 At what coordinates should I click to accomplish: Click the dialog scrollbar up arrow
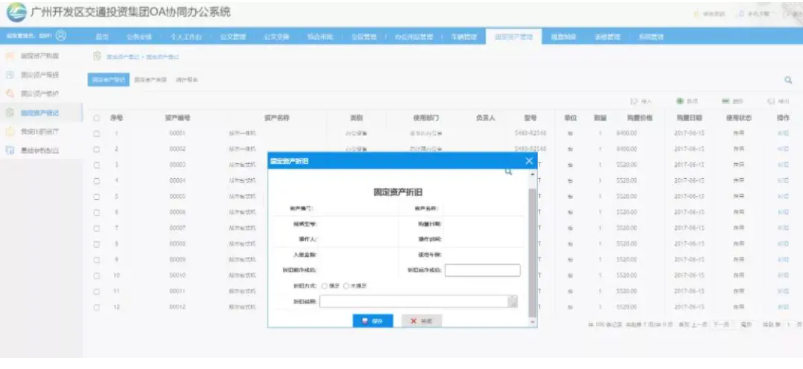[533, 175]
